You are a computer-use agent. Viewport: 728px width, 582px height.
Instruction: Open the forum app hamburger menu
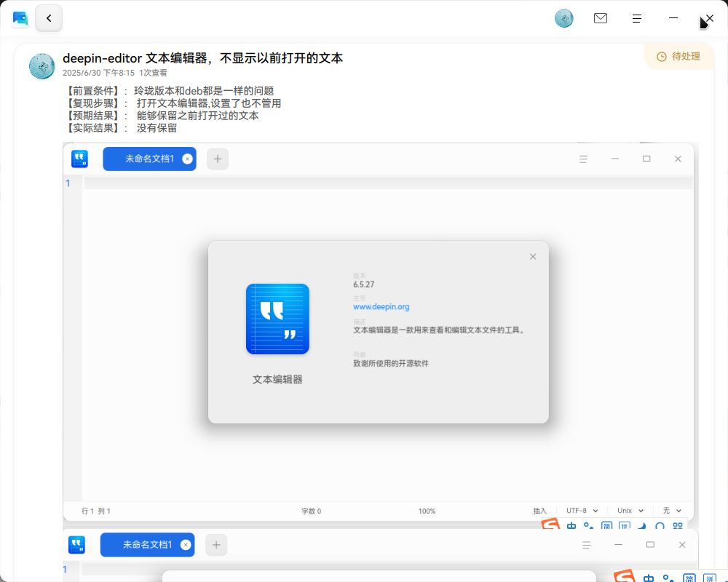pyautogui.click(x=636, y=19)
